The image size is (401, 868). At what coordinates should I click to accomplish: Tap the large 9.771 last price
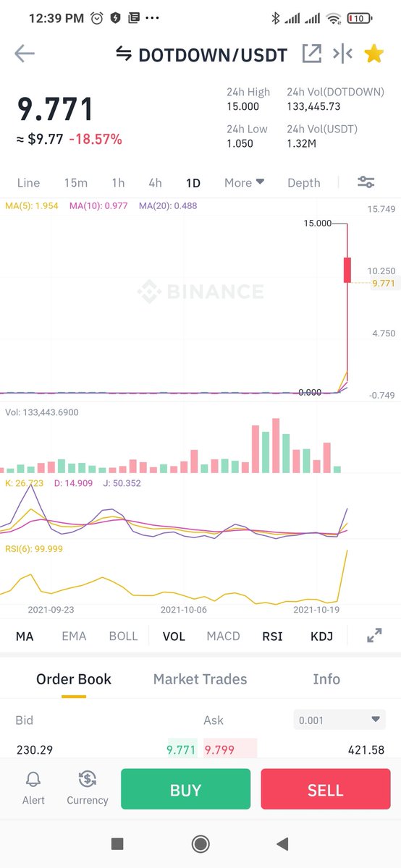click(56, 109)
